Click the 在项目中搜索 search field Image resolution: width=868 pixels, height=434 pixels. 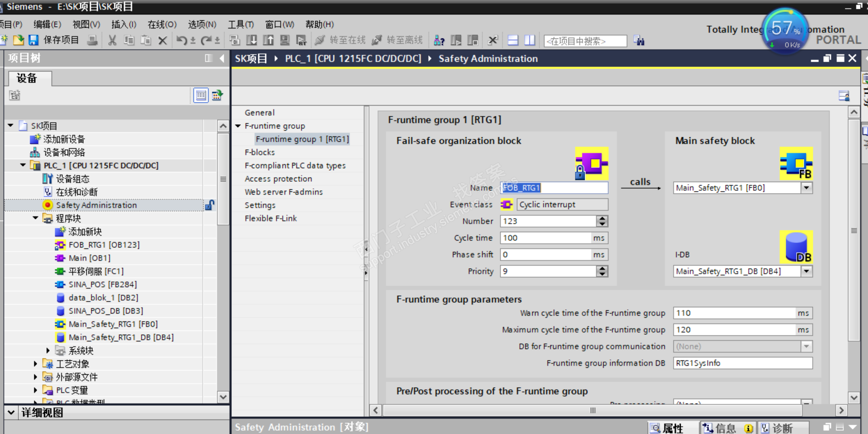click(x=585, y=41)
